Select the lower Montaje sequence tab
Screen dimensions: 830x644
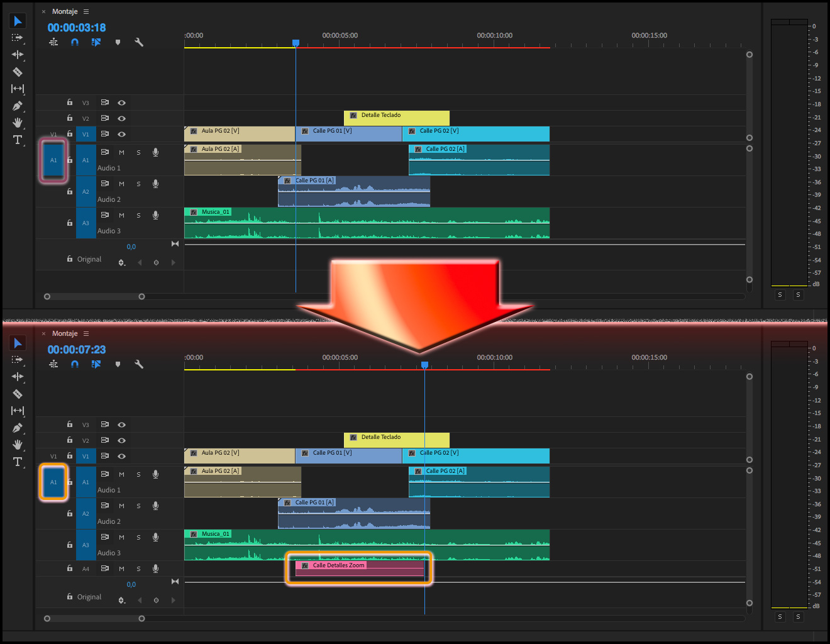(65, 333)
